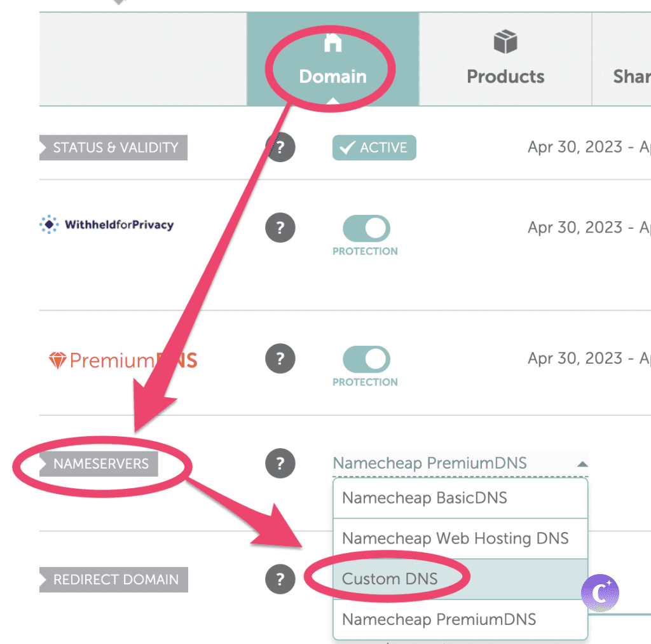Click the ACTIVE status badge

pos(374,147)
